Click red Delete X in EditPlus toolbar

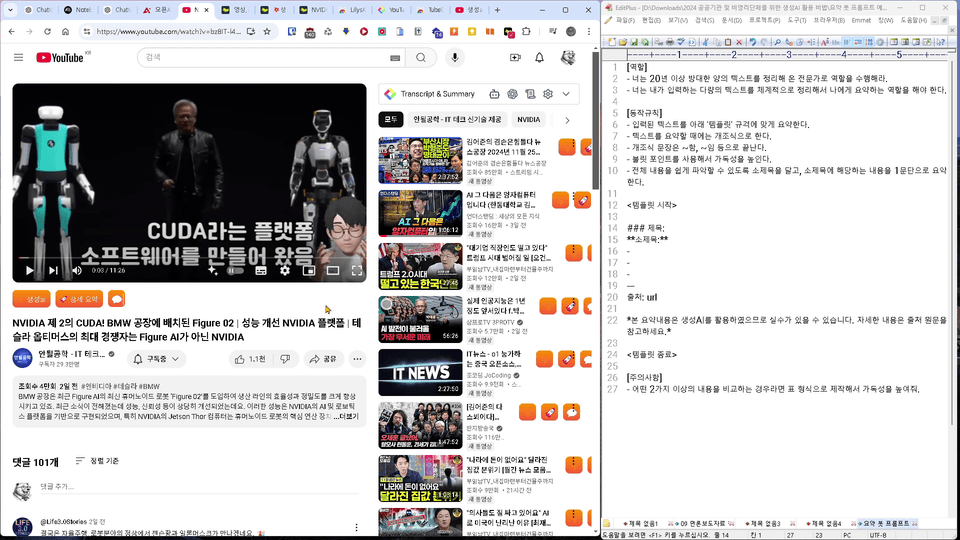(739, 42)
